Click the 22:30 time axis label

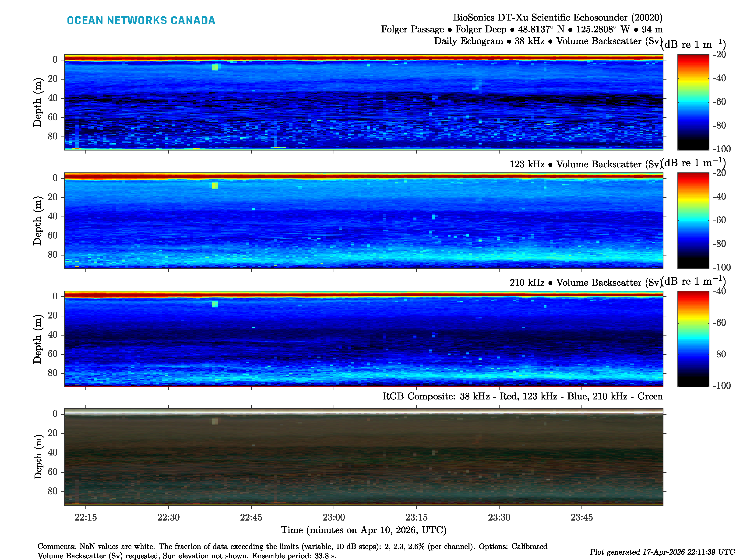coord(168,517)
